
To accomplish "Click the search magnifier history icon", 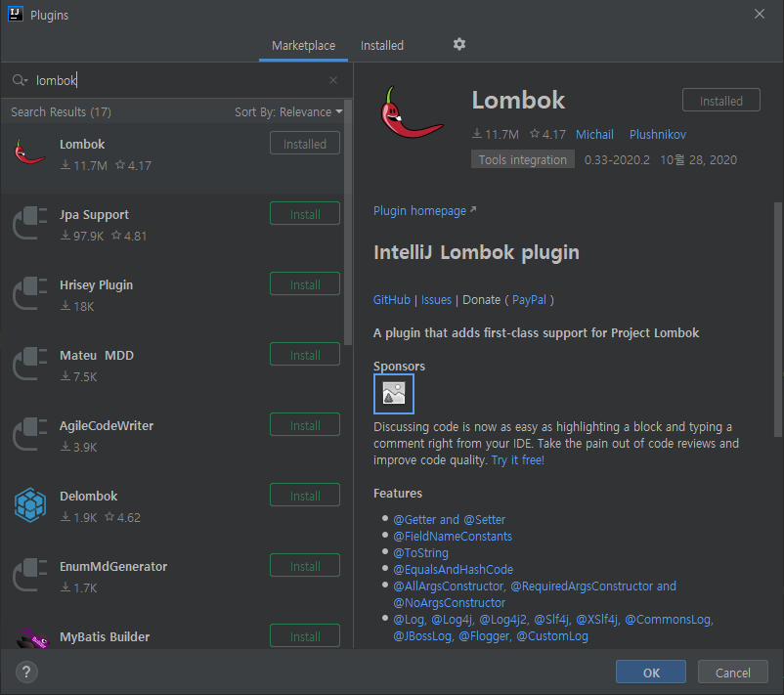I will [x=20, y=80].
